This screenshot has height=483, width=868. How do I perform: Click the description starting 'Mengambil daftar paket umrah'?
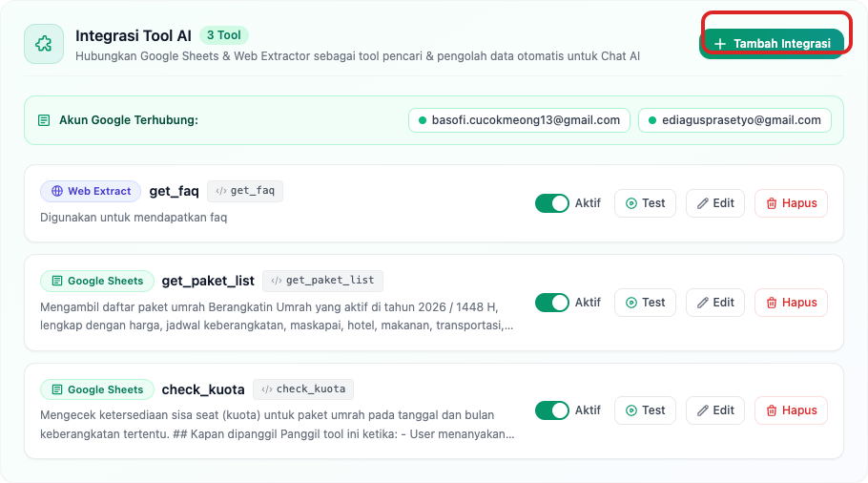277,316
